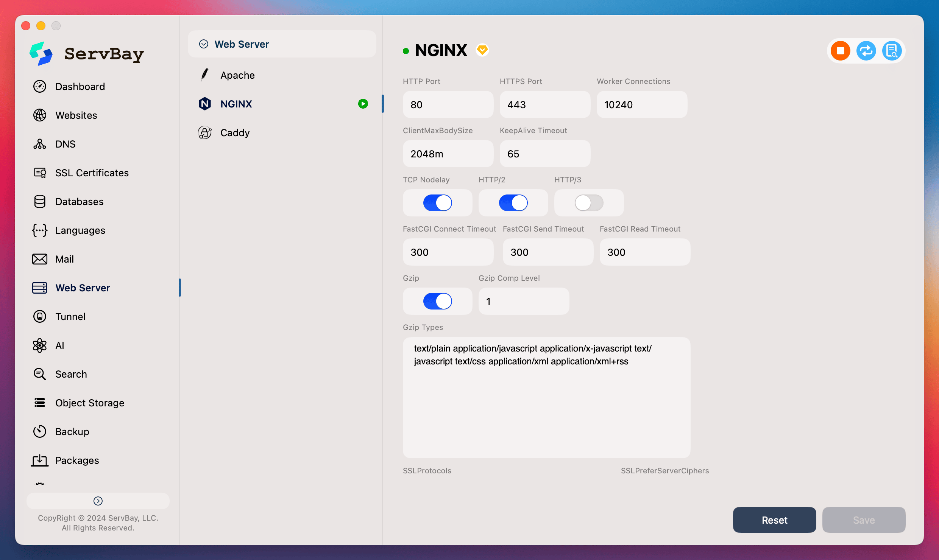Open the AI section
Viewport: 939px width, 560px height.
tap(59, 345)
